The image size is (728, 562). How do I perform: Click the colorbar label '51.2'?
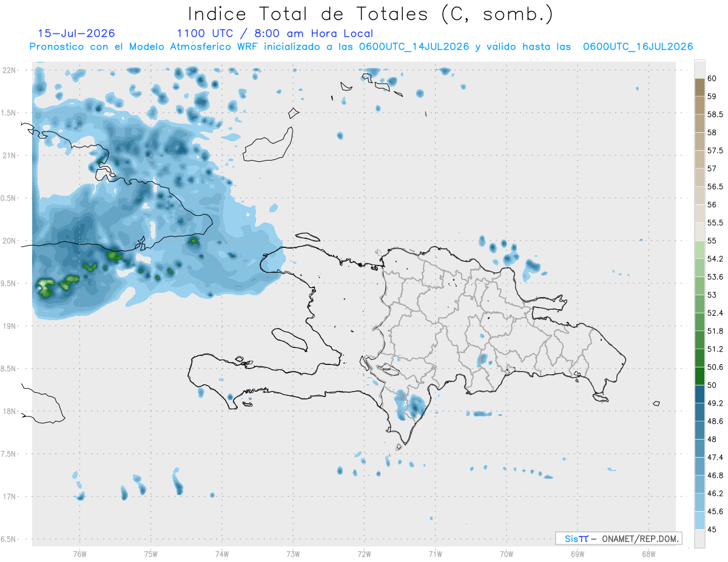[715, 349]
